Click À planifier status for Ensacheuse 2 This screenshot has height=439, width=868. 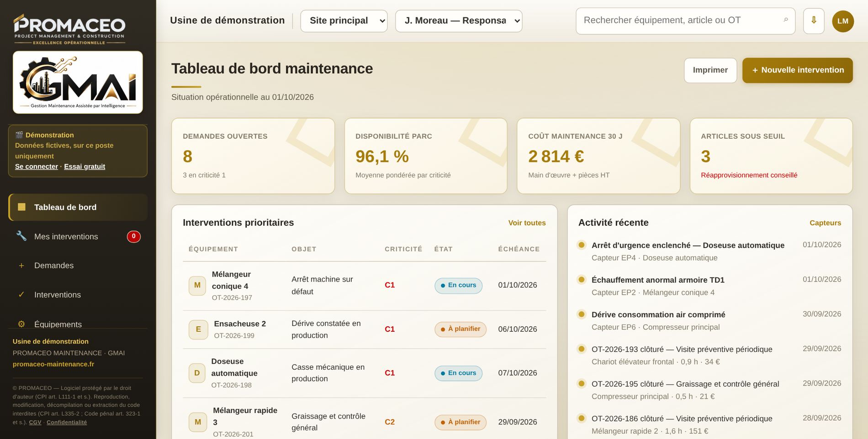click(x=460, y=329)
